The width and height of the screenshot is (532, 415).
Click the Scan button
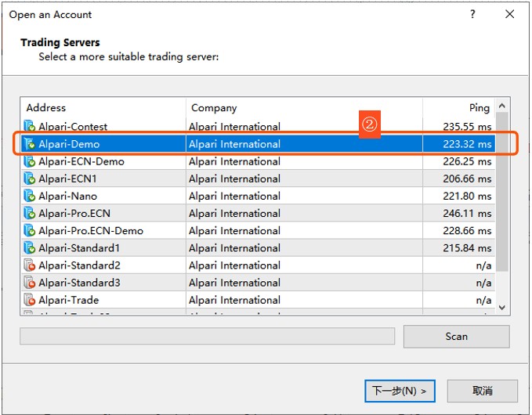(x=456, y=337)
